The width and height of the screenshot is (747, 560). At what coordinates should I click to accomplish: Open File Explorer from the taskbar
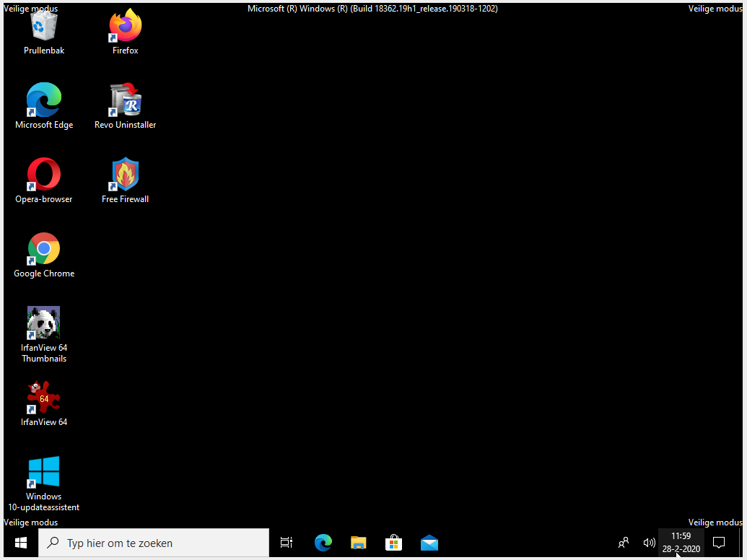coord(359,543)
